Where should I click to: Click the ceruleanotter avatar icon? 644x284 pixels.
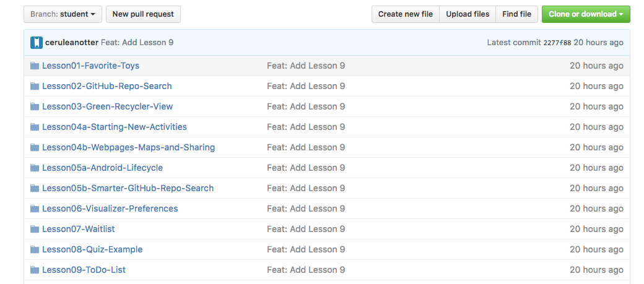coord(37,43)
